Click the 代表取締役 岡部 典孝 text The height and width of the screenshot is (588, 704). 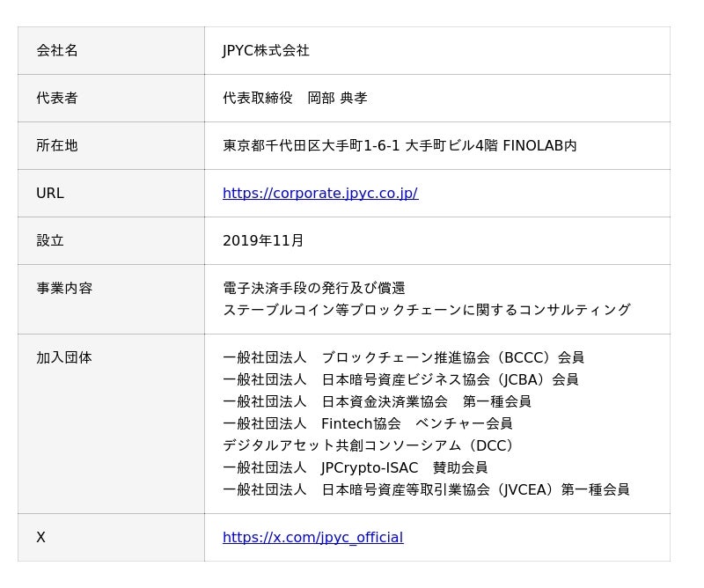(x=294, y=99)
